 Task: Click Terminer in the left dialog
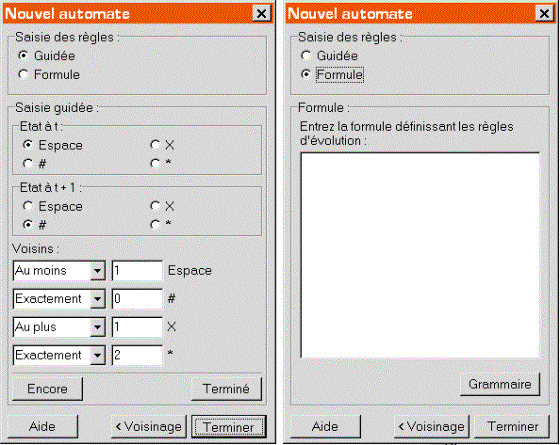point(229,426)
